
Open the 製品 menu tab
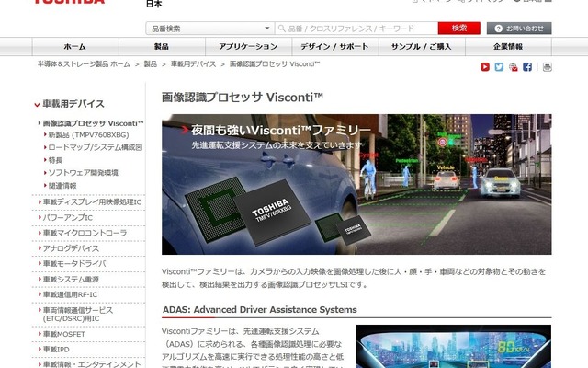[x=162, y=47]
